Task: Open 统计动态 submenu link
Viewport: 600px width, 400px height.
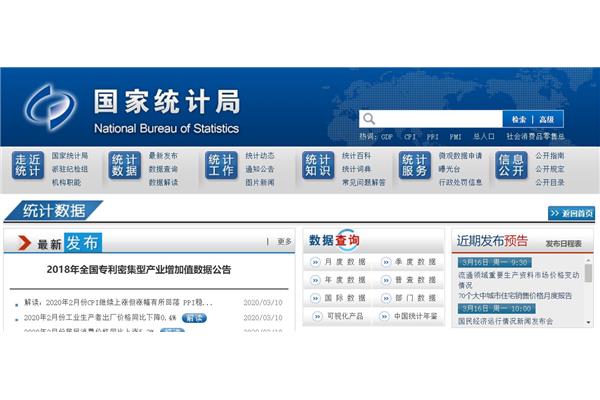Action: [x=260, y=156]
